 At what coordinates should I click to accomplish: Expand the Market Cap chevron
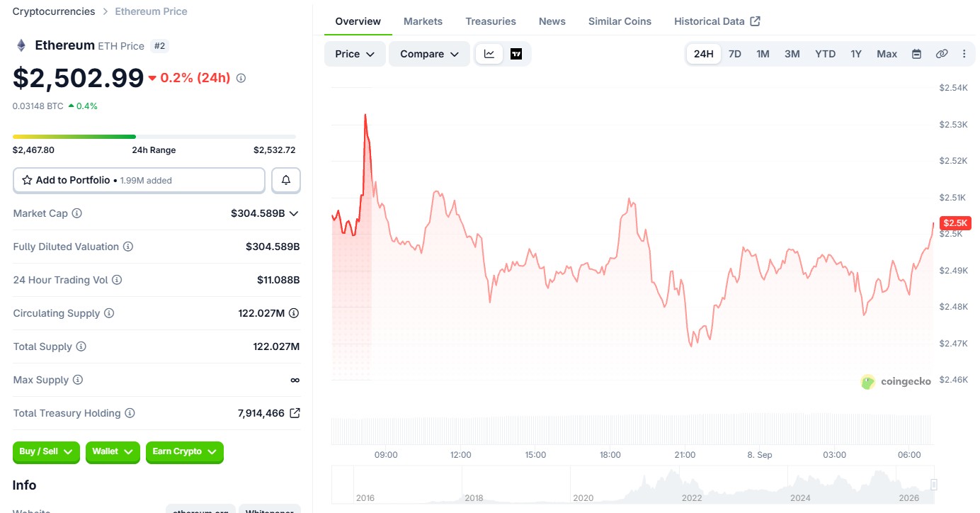point(294,213)
